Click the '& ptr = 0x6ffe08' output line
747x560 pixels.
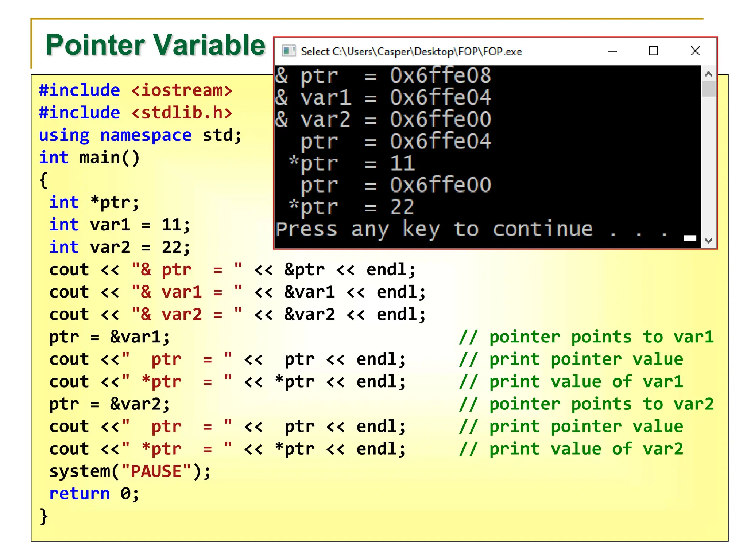[383, 76]
